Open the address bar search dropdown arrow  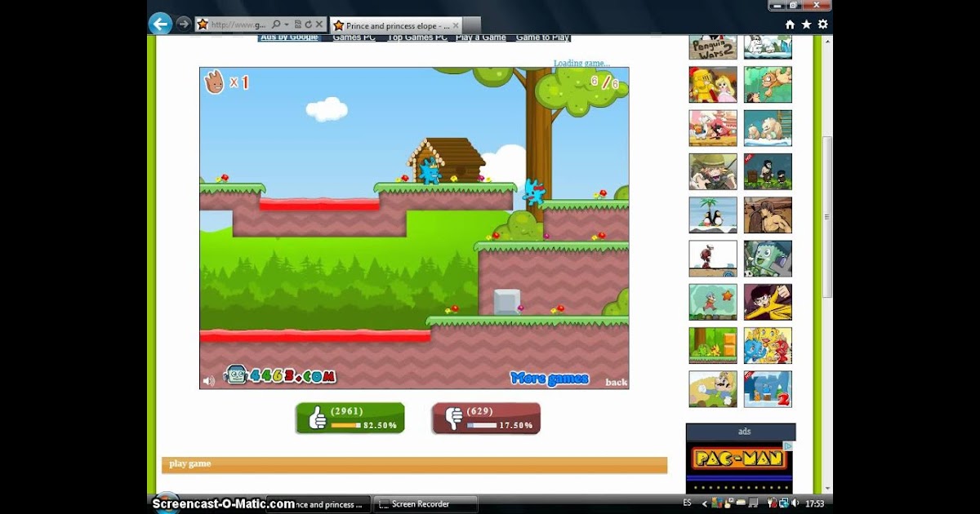tap(287, 25)
